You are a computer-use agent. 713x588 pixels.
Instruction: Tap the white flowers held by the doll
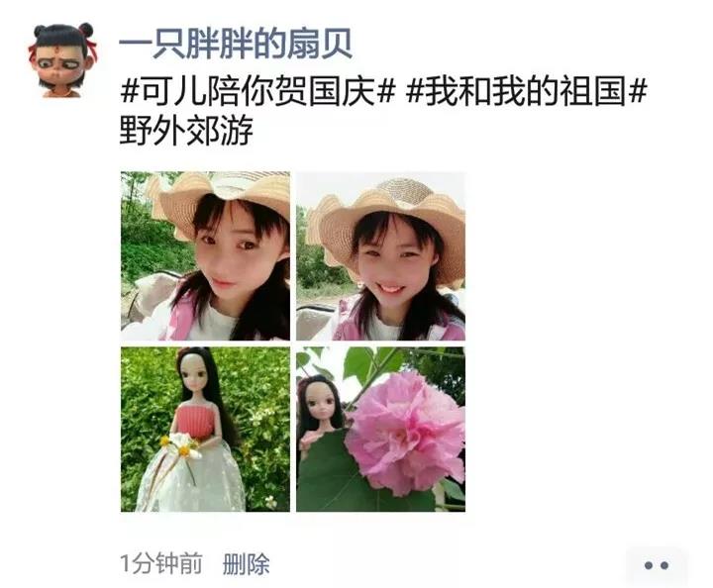[x=183, y=445]
